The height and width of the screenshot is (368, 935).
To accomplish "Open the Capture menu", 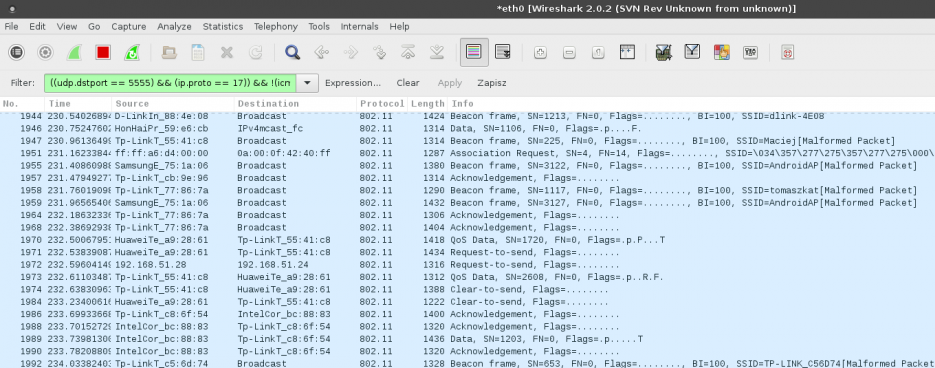I will click(x=129, y=26).
